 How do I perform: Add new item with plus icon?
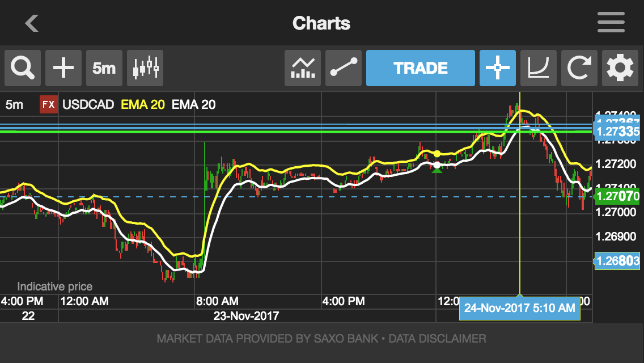tap(63, 68)
